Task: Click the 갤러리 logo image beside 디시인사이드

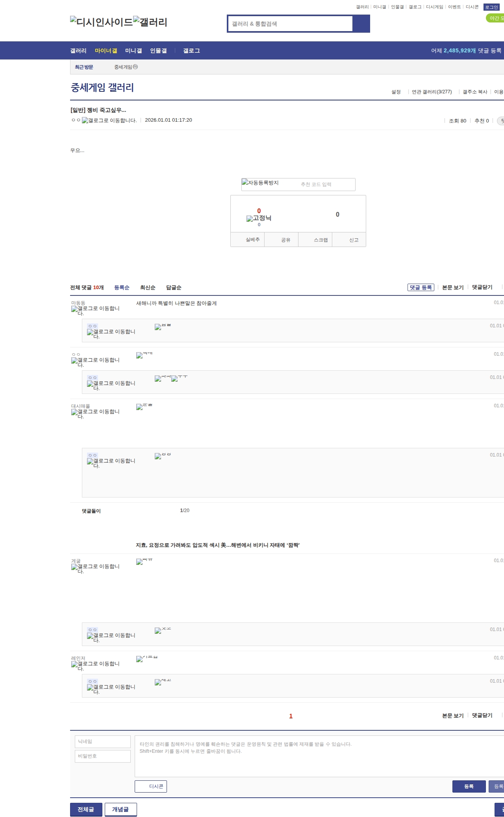Action: tap(150, 22)
